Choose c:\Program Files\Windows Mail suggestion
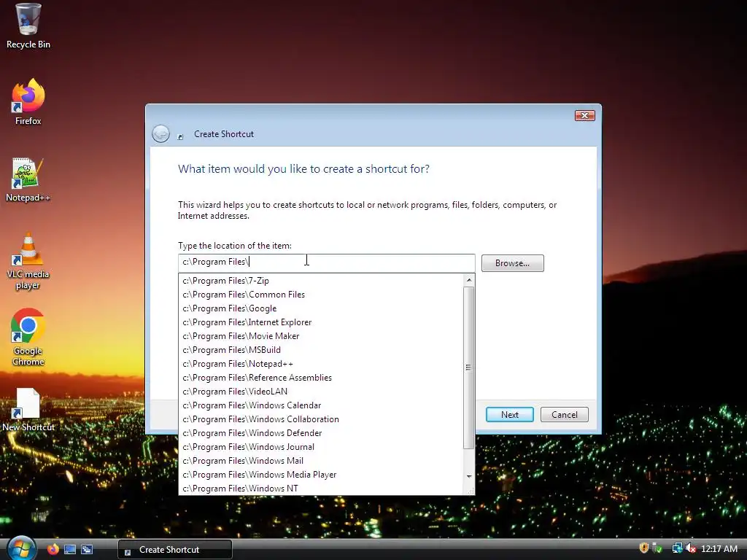The width and height of the screenshot is (747, 560). tap(321, 460)
